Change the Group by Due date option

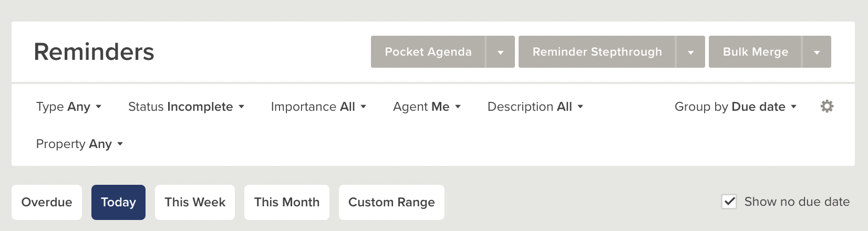736,107
